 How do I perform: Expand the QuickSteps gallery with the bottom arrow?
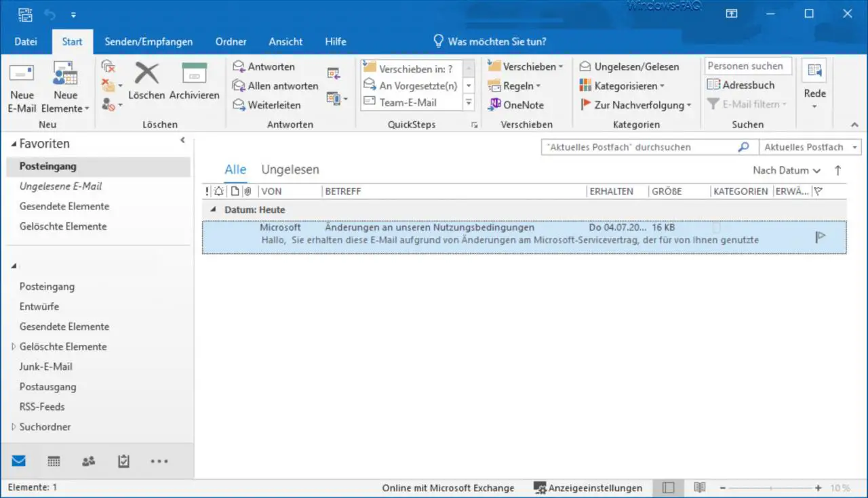(469, 103)
